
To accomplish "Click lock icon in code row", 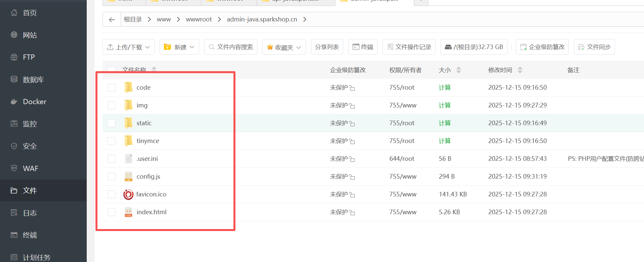I will (x=352, y=88).
